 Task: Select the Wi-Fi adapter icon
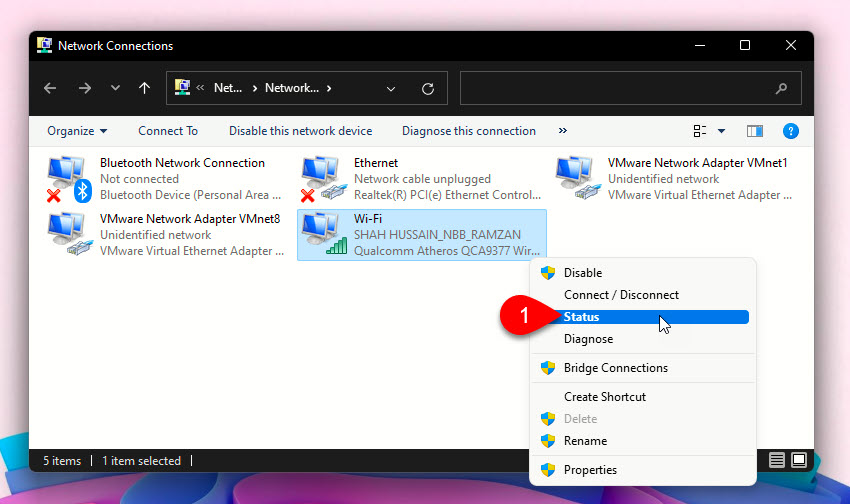[324, 234]
